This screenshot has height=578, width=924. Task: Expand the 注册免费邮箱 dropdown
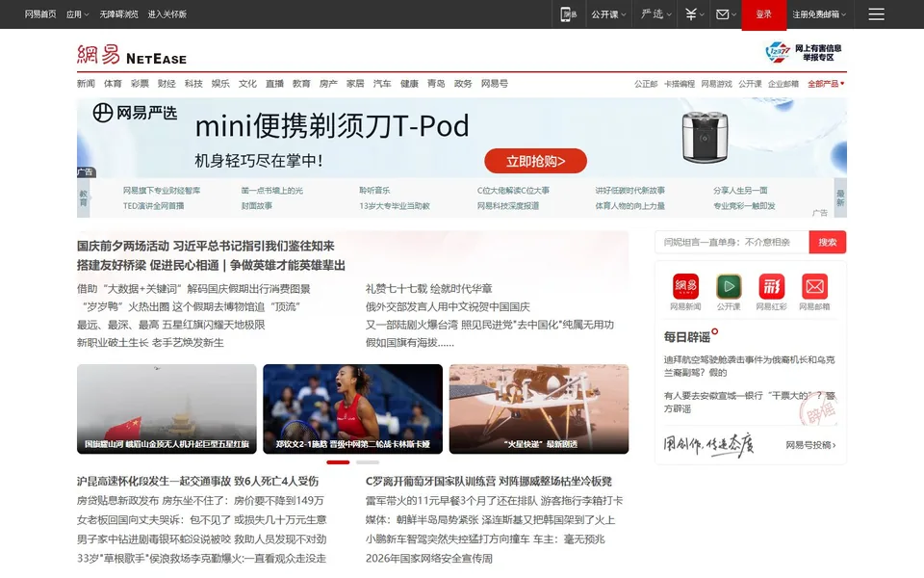click(819, 14)
